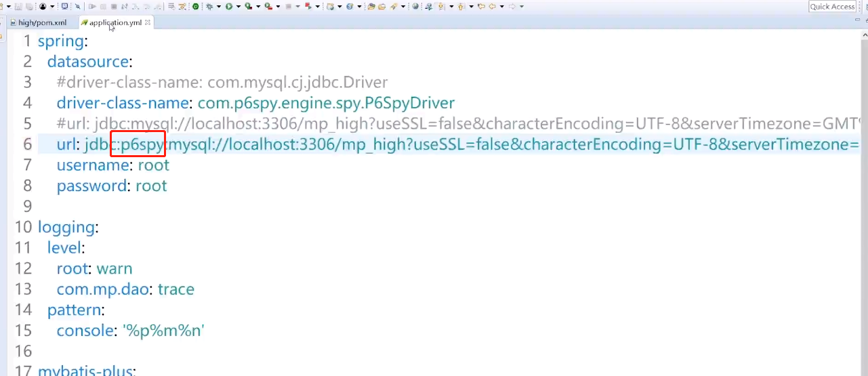Click the 'password' key text

(x=91, y=186)
